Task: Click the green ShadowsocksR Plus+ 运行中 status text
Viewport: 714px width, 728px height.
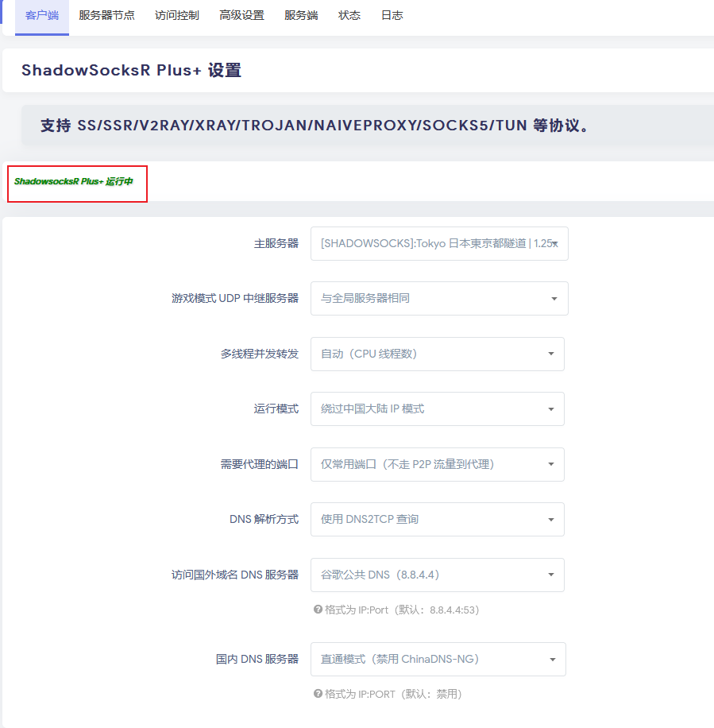Action: pyautogui.click(x=73, y=182)
